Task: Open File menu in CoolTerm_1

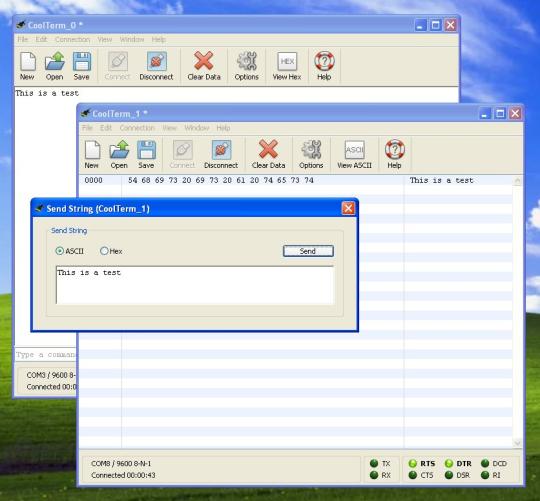Action: coord(87,128)
